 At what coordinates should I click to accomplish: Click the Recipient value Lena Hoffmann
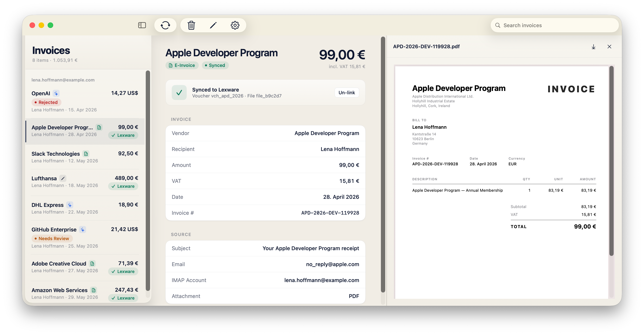pyautogui.click(x=340, y=149)
